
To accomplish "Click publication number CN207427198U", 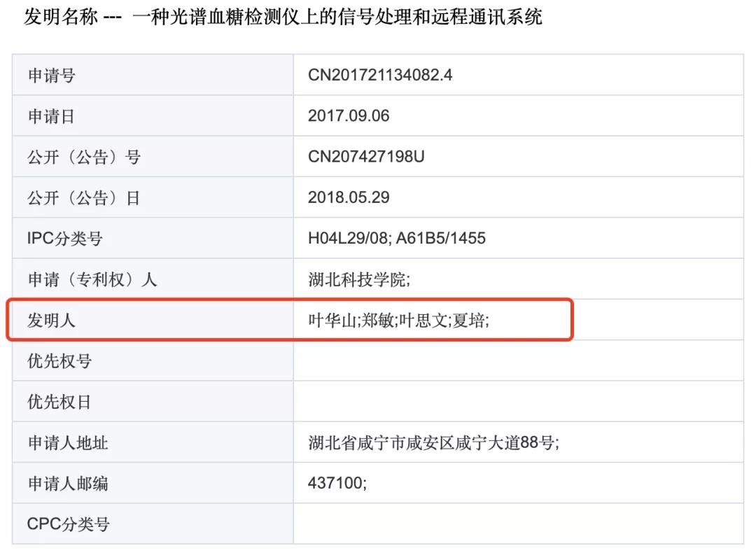I will [366, 157].
